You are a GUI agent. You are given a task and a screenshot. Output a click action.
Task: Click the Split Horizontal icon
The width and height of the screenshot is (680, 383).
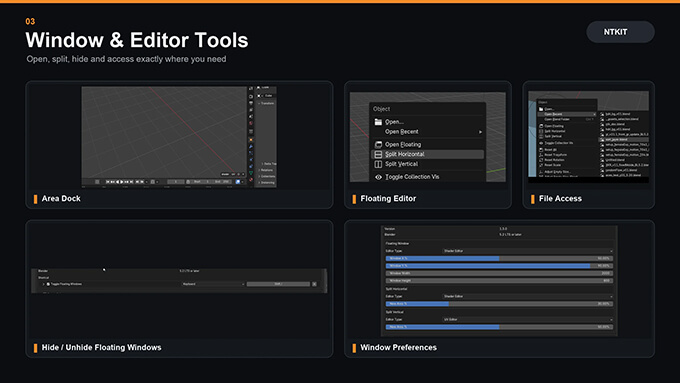coord(378,154)
